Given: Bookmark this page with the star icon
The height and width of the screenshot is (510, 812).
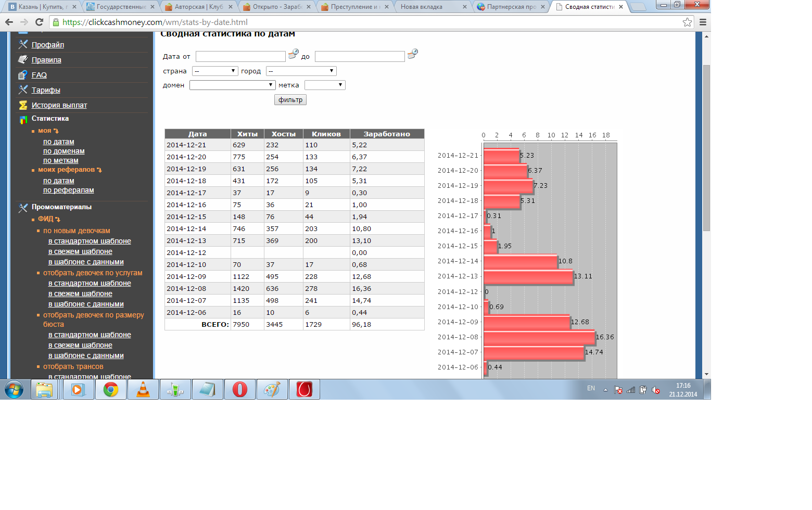Looking at the screenshot, I should [x=688, y=22].
